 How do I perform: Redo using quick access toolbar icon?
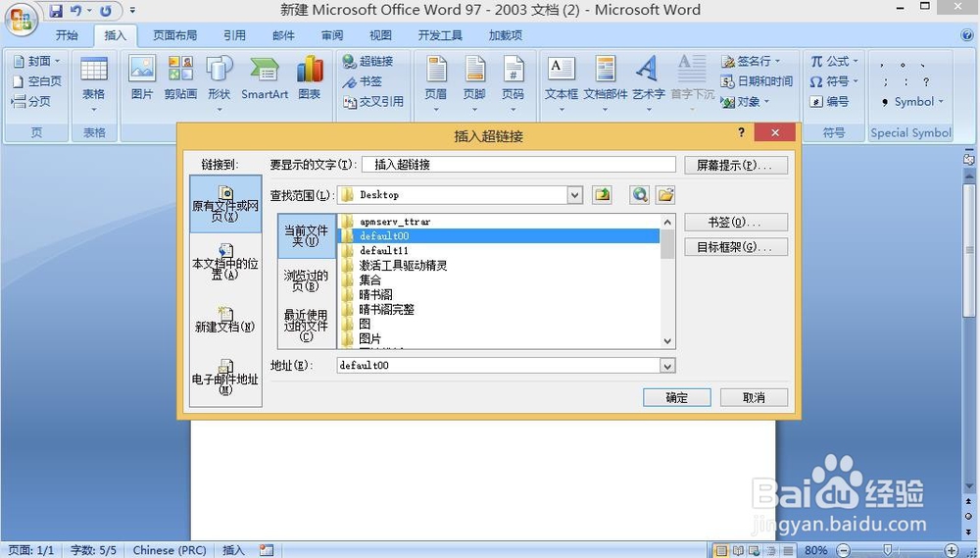pyautogui.click(x=106, y=11)
